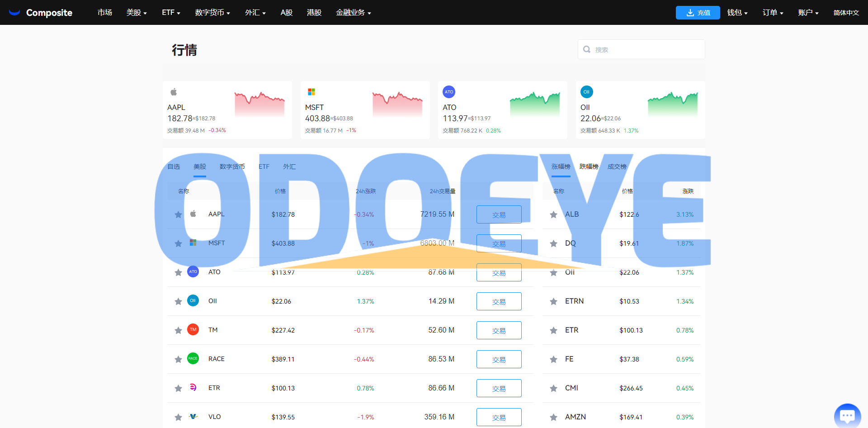Select the 涨幅榜 ranking tab
Viewport: 868px width, 428px height.
(x=561, y=167)
